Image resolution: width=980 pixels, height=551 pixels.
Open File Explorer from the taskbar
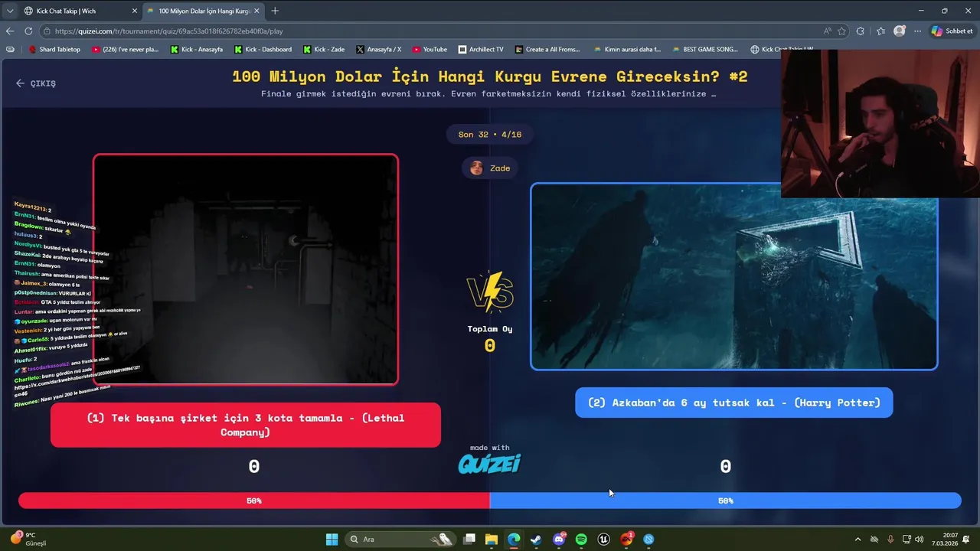(492, 540)
